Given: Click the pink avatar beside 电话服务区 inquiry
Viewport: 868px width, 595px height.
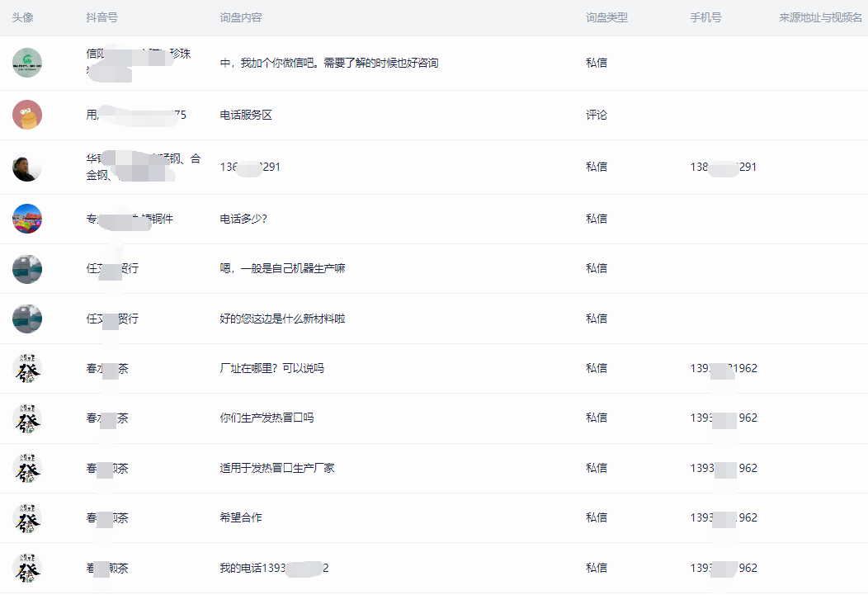Looking at the screenshot, I should point(27,115).
